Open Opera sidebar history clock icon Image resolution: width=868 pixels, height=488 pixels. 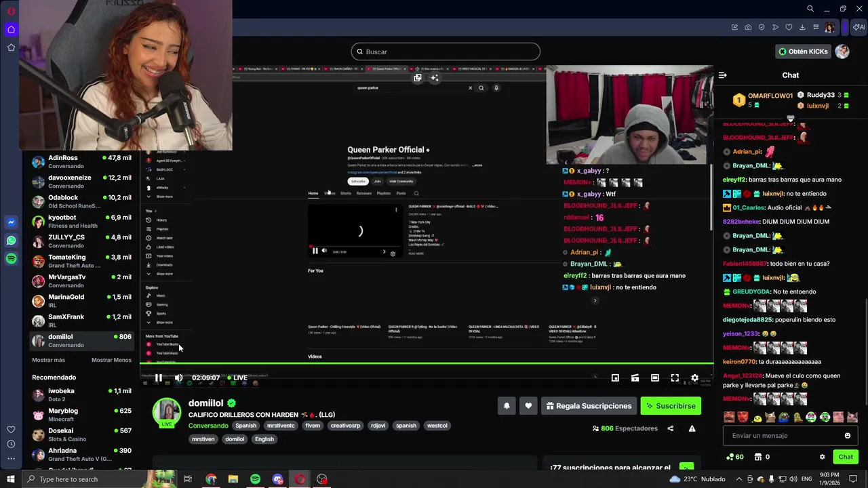[x=11, y=444]
